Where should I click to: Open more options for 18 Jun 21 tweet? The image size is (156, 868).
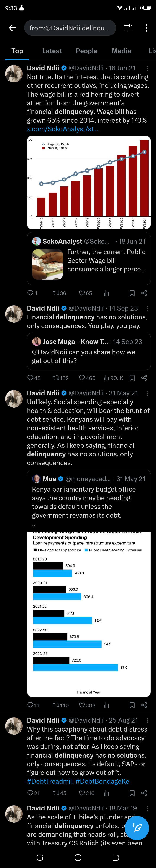point(147,68)
